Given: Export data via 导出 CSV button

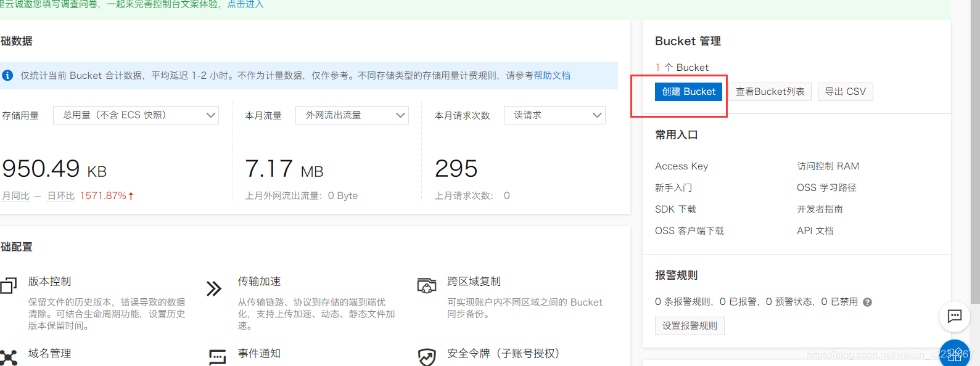Looking at the screenshot, I should point(846,92).
